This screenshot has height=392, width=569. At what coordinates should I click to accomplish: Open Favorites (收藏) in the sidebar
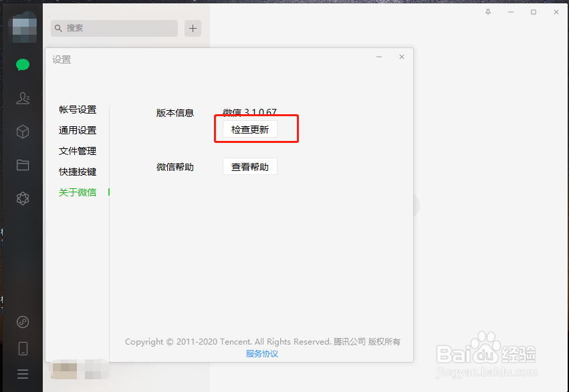tap(23, 132)
